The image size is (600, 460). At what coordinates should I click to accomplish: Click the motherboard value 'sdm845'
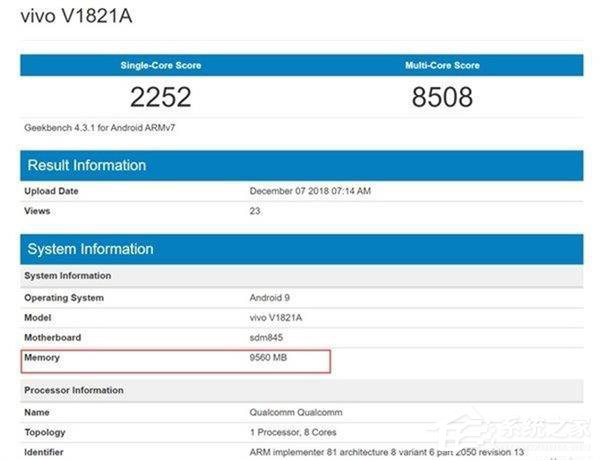click(266, 338)
